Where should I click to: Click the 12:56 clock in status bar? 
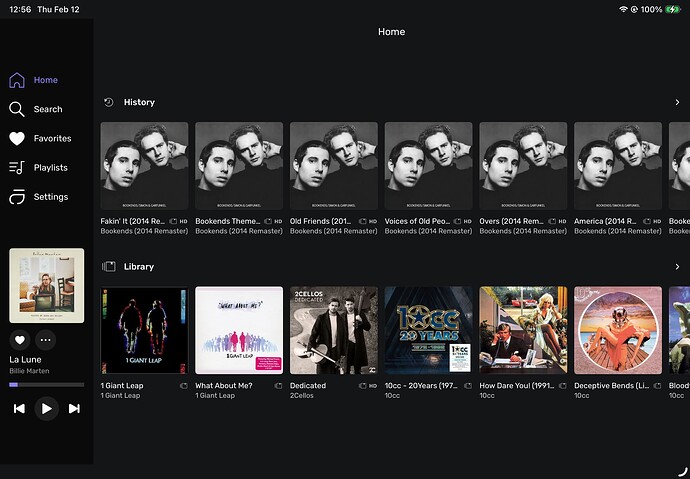(20, 9)
